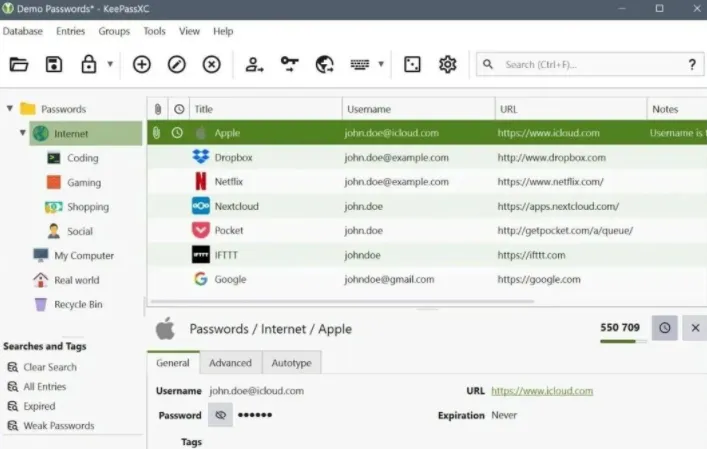Open the Database menu
The image size is (707, 449).
click(x=23, y=31)
